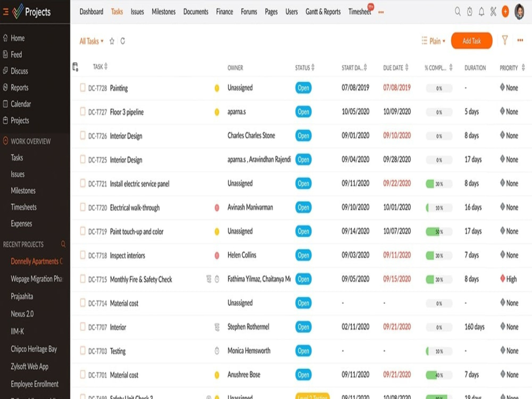Select checkbox for DC-T726 Interior Design
The image size is (532, 399).
[x=83, y=135]
